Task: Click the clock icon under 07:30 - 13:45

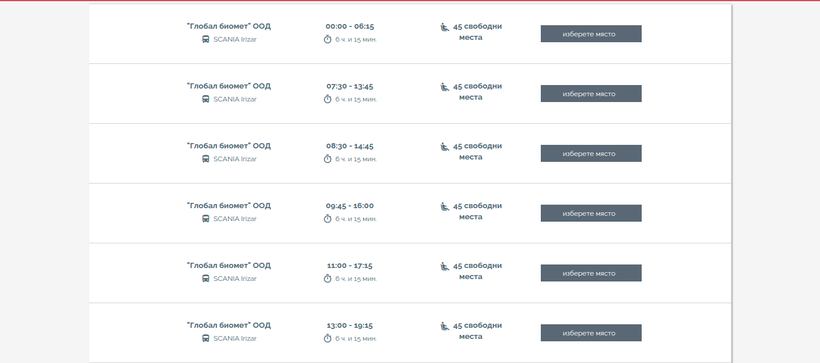Action: pyautogui.click(x=327, y=99)
